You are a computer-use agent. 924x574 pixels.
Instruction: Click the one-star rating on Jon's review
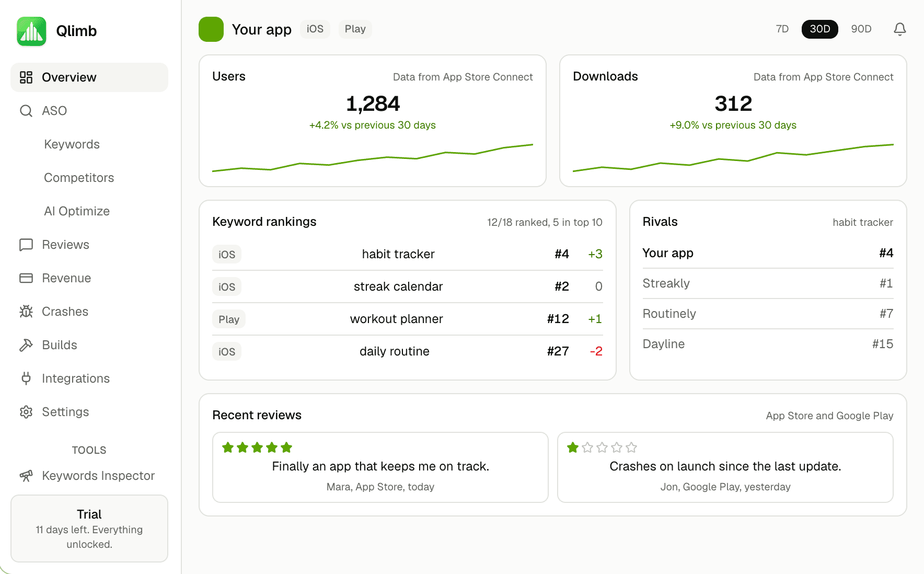coord(602,447)
